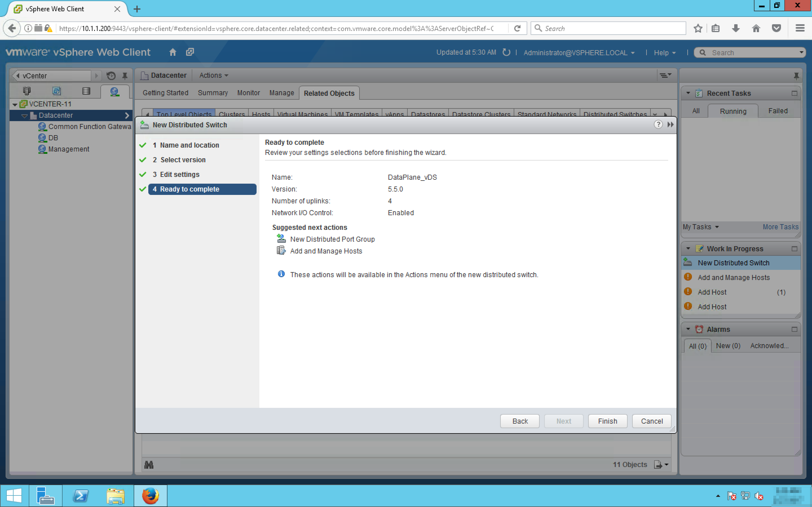This screenshot has height=507, width=812.
Task: Click binoculars find icon at bottom
Action: pyautogui.click(x=149, y=465)
